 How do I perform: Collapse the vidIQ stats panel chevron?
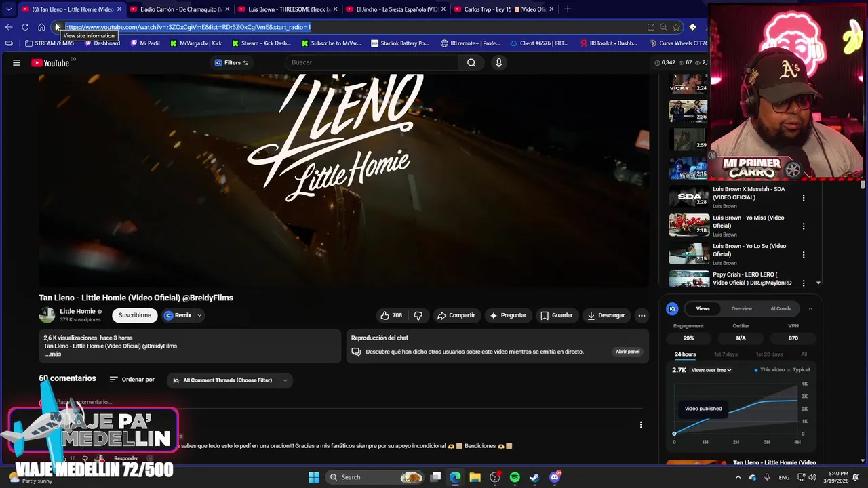(810, 309)
